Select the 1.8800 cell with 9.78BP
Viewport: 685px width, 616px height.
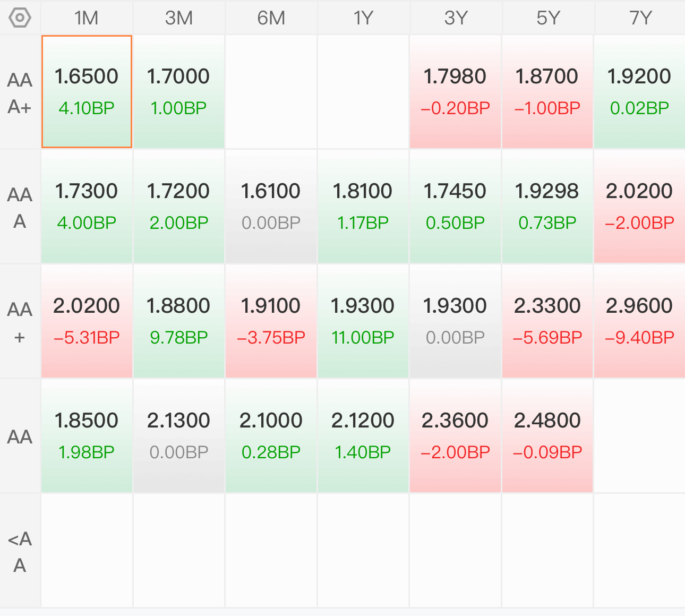click(178, 321)
